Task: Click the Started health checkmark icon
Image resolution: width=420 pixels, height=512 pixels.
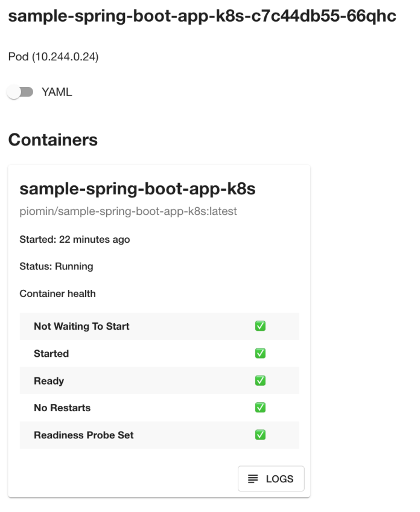Action: tap(260, 353)
